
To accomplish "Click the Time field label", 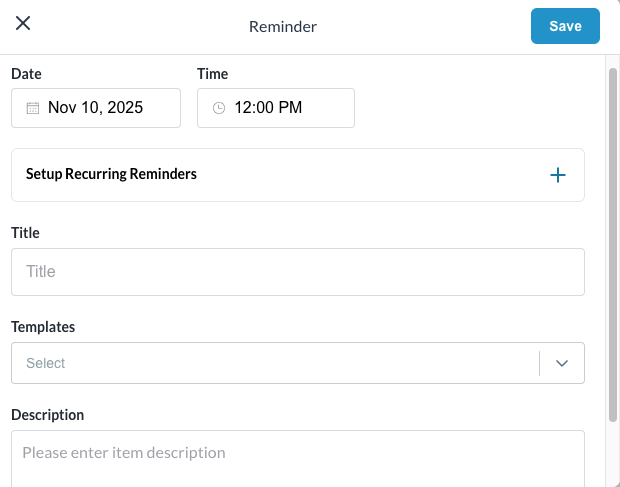I will click(x=212, y=74).
